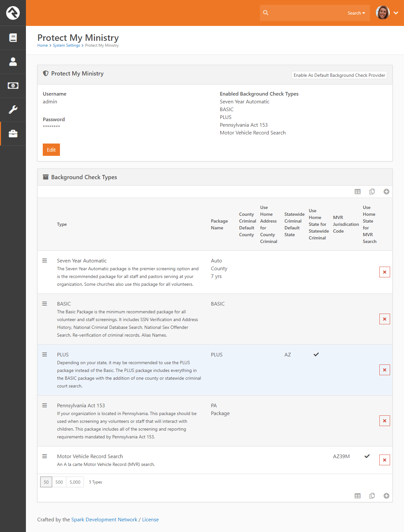Click MVR Jurisdiction Code column header

point(346,224)
